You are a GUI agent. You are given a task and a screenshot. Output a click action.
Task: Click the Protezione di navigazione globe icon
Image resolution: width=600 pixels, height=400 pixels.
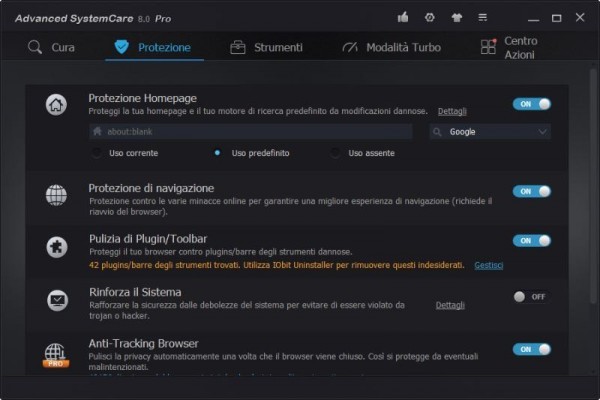[57, 195]
